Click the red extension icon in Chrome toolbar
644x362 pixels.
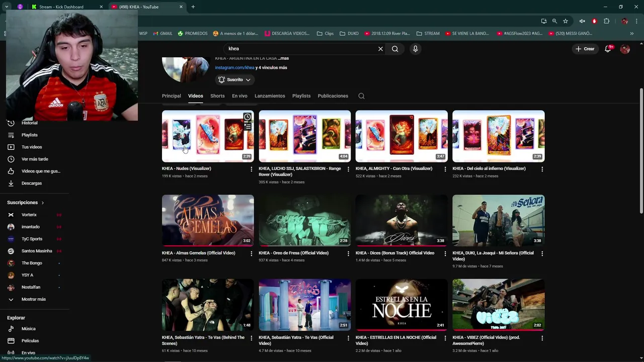pos(594,21)
